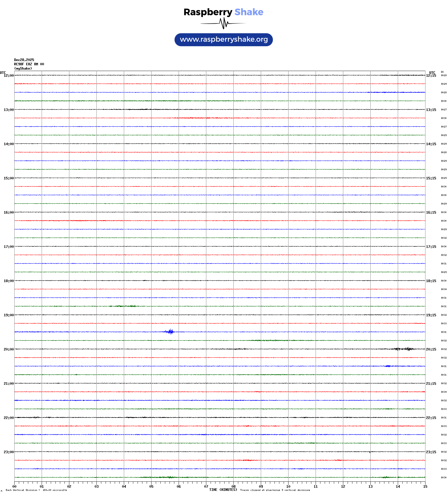Click the Traces clipped footnote text
The width and height of the screenshot is (448, 494).
[x=275, y=490]
